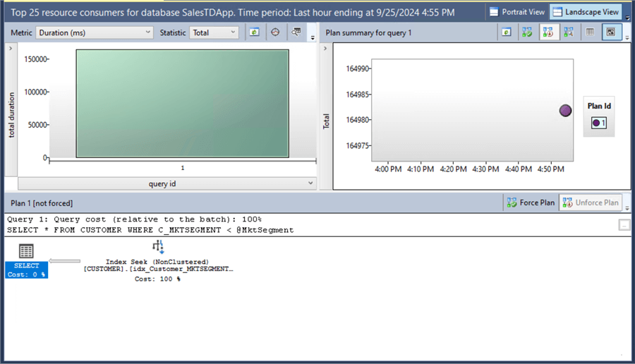Refresh the top resource consumers chart
Screen dimensions: 635x364
pos(254,32)
